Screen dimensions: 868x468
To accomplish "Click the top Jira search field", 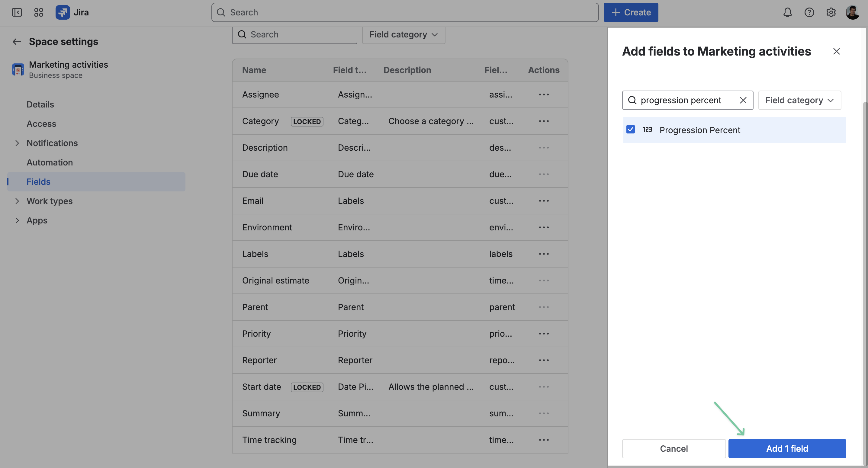I will click(405, 12).
